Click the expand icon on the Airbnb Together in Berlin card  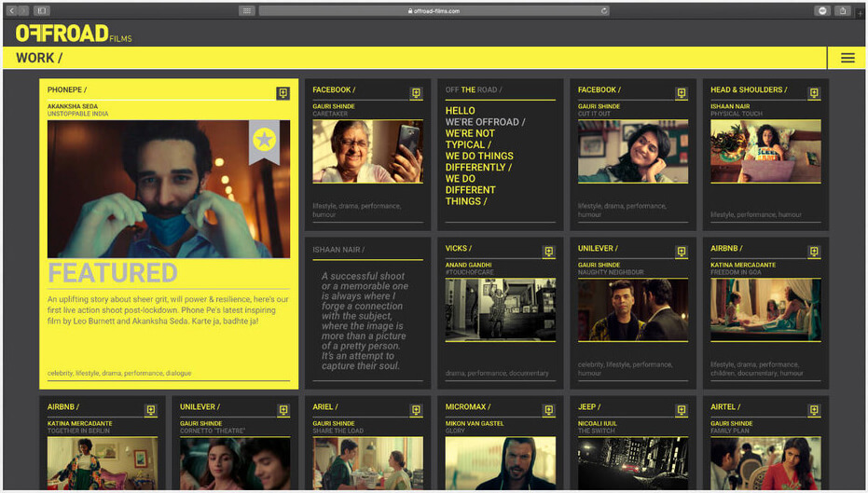[x=151, y=410]
